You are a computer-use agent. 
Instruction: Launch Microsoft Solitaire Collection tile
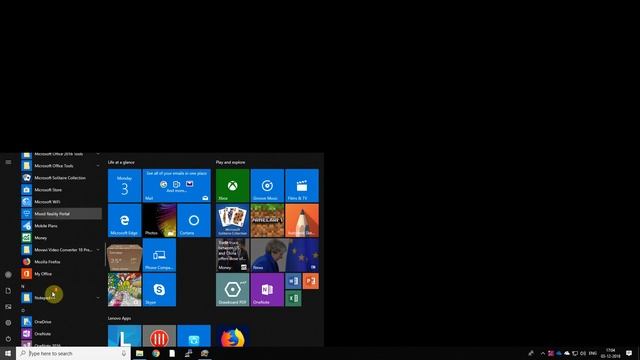tap(233, 220)
